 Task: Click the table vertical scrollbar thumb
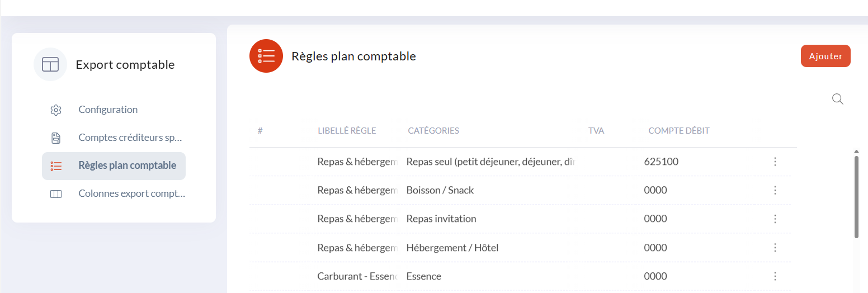(x=856, y=197)
